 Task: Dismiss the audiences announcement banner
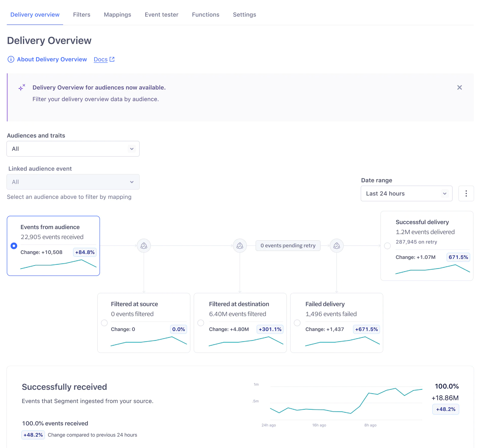click(x=459, y=88)
